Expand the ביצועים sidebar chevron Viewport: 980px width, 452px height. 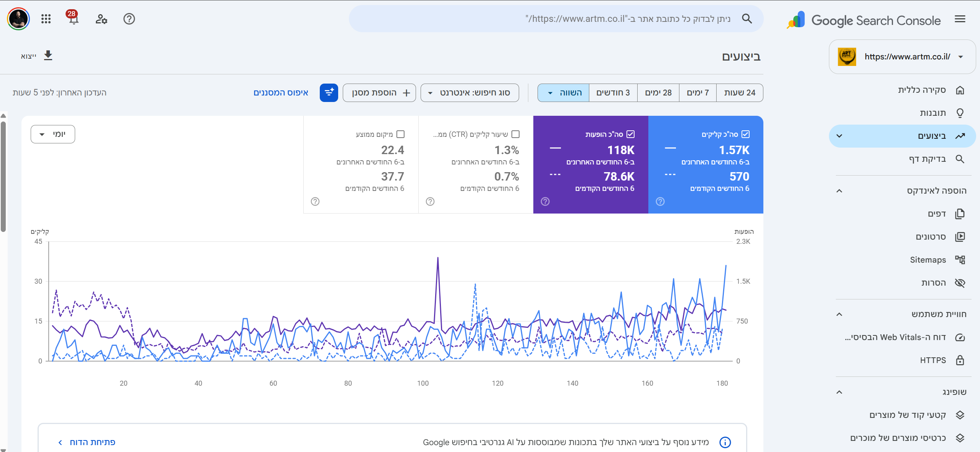point(839,136)
